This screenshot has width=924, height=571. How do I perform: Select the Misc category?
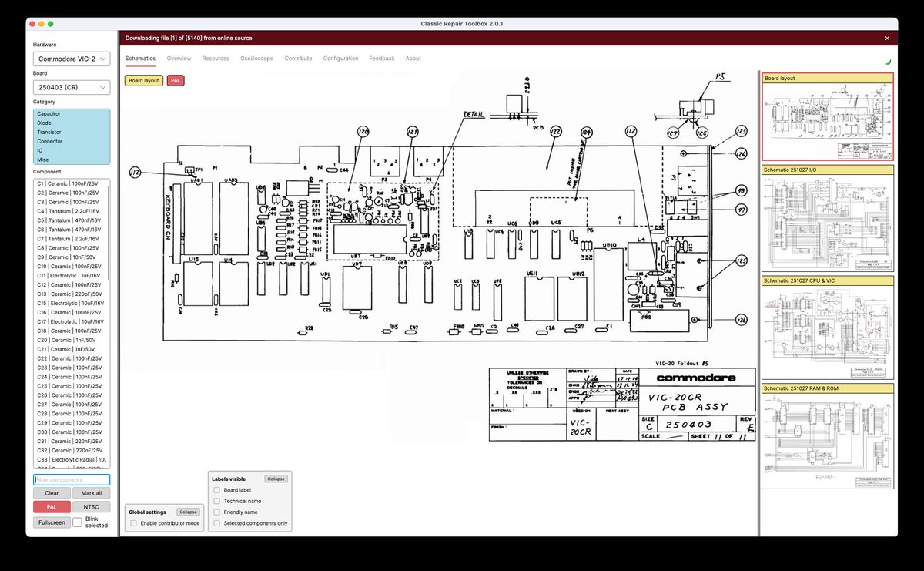72,160
